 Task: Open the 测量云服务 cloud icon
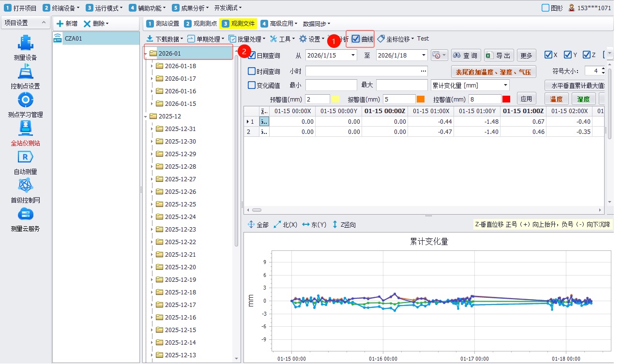tap(25, 214)
